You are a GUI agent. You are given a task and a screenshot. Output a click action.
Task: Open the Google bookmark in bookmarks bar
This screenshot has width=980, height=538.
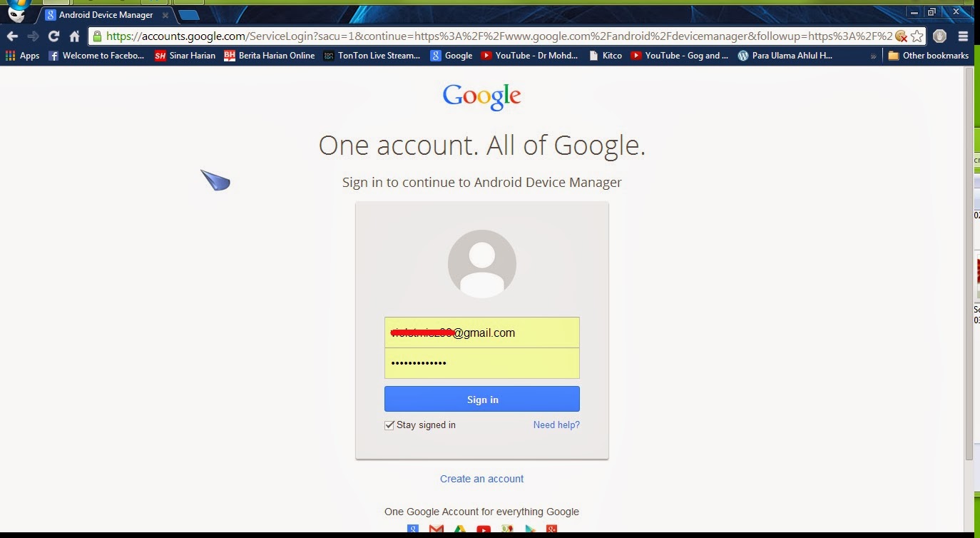[451, 55]
